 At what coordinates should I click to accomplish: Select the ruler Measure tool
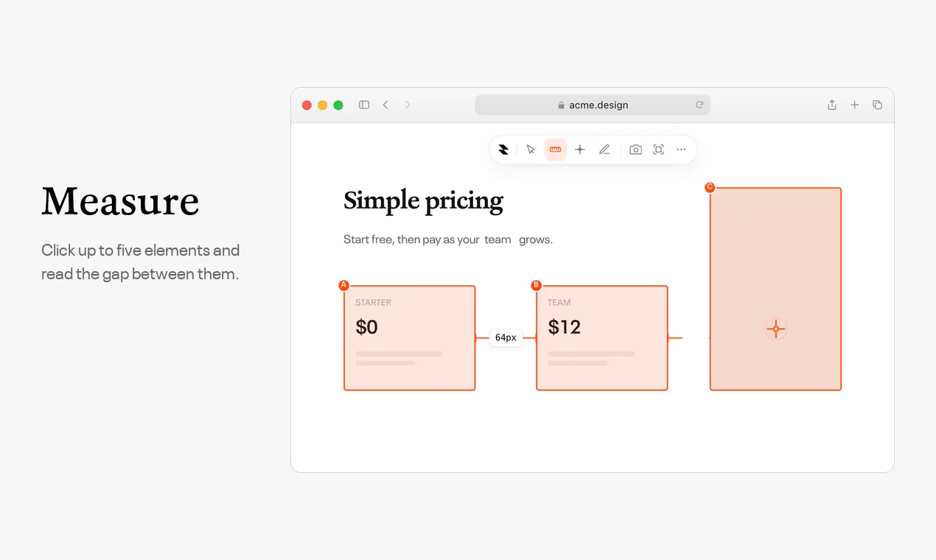[555, 150]
